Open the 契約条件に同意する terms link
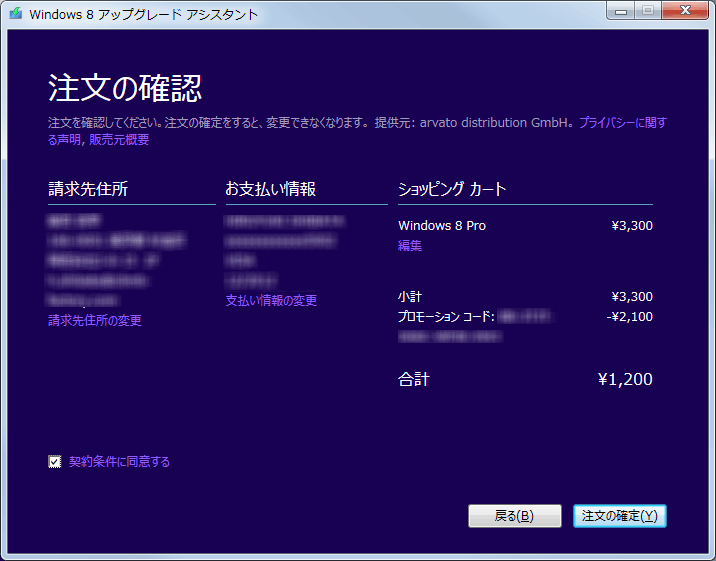 tap(119, 461)
